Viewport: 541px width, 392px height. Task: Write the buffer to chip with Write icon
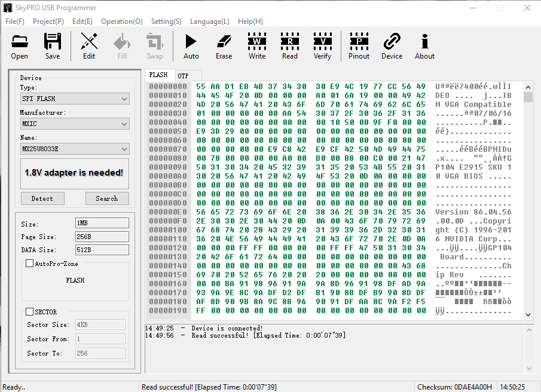257,46
